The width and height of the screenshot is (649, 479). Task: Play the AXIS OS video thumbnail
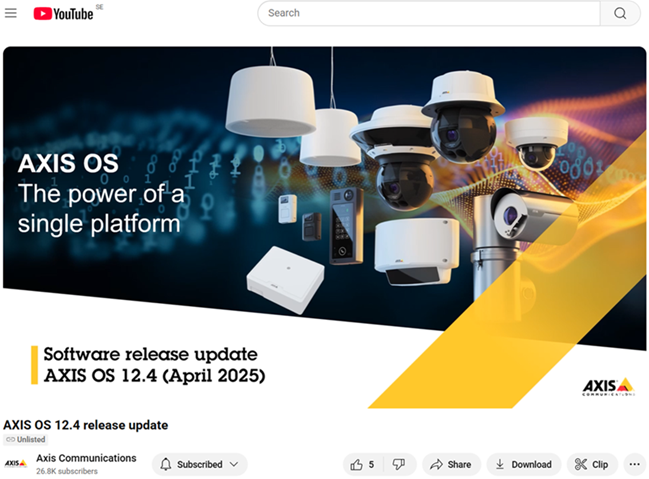click(324, 227)
